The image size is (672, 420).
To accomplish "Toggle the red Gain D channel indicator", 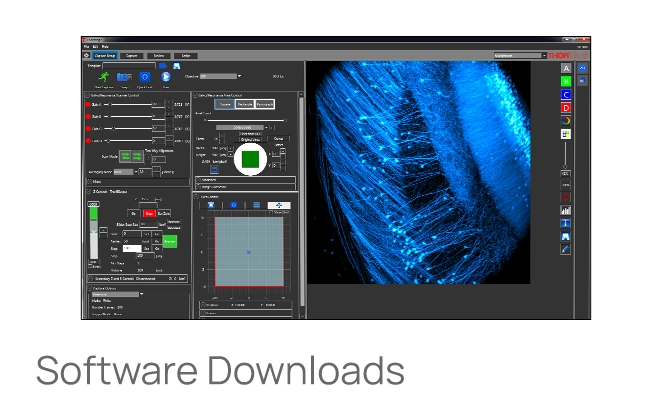I will tap(88, 141).
